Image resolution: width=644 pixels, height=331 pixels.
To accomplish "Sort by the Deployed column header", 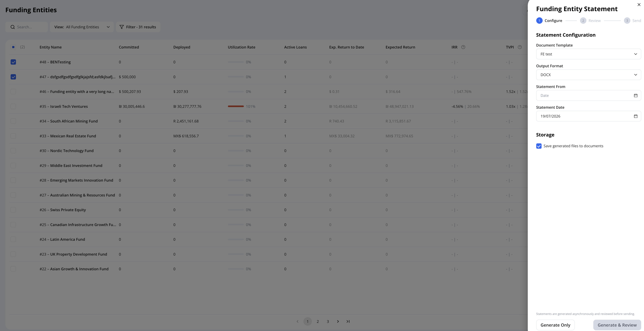I will coord(182,47).
